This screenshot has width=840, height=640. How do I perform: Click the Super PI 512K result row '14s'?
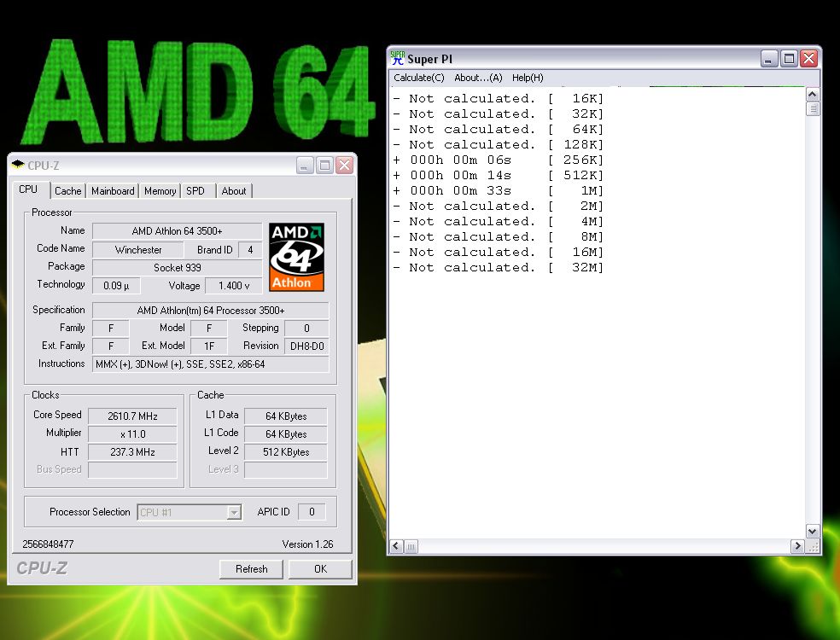pyautogui.click(x=499, y=175)
